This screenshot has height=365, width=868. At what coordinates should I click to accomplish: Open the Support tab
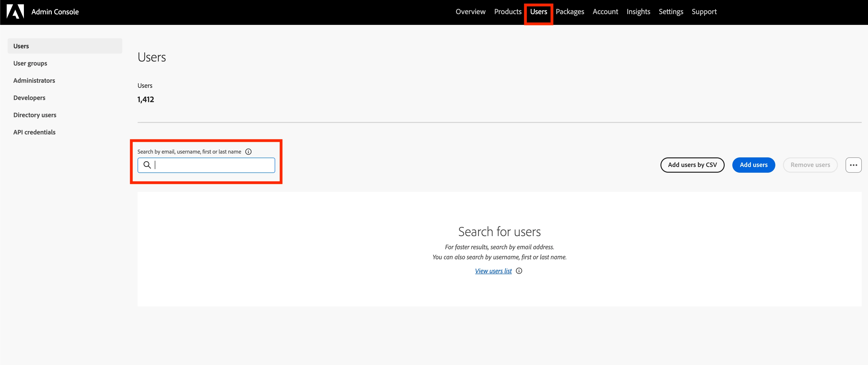click(x=704, y=12)
